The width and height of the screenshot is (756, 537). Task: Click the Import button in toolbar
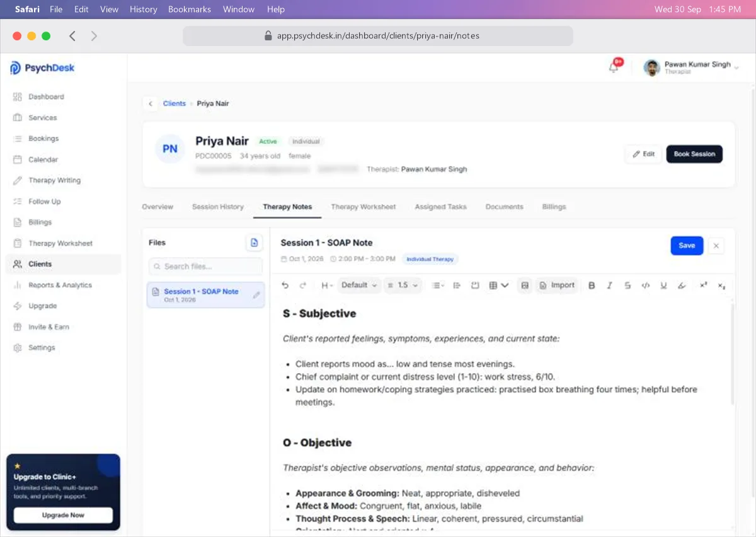click(557, 286)
